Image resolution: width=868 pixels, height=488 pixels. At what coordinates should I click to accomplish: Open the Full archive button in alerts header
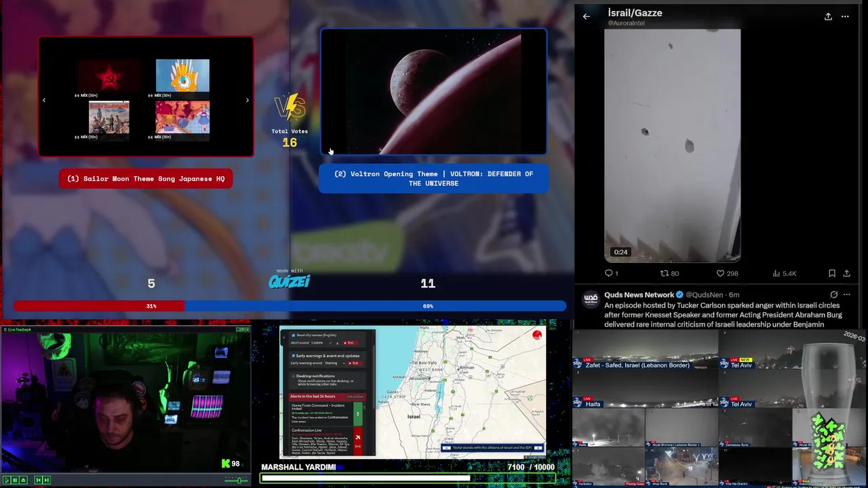tap(355, 396)
